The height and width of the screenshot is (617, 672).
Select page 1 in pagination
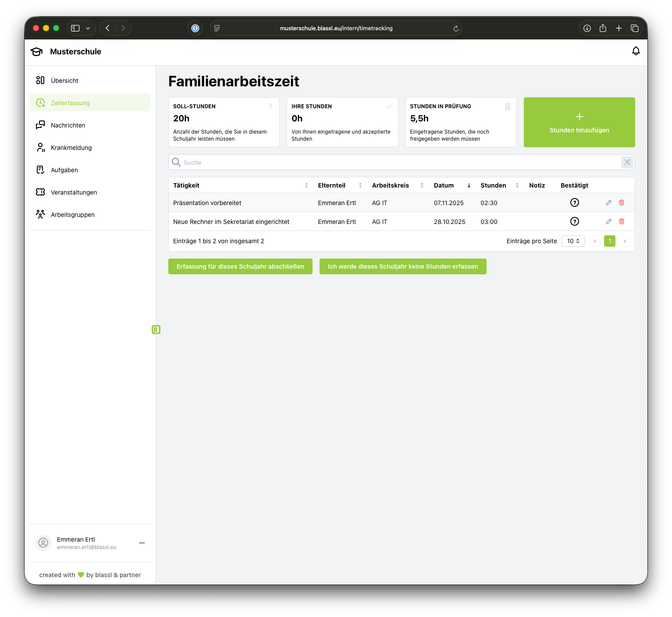pyautogui.click(x=609, y=241)
